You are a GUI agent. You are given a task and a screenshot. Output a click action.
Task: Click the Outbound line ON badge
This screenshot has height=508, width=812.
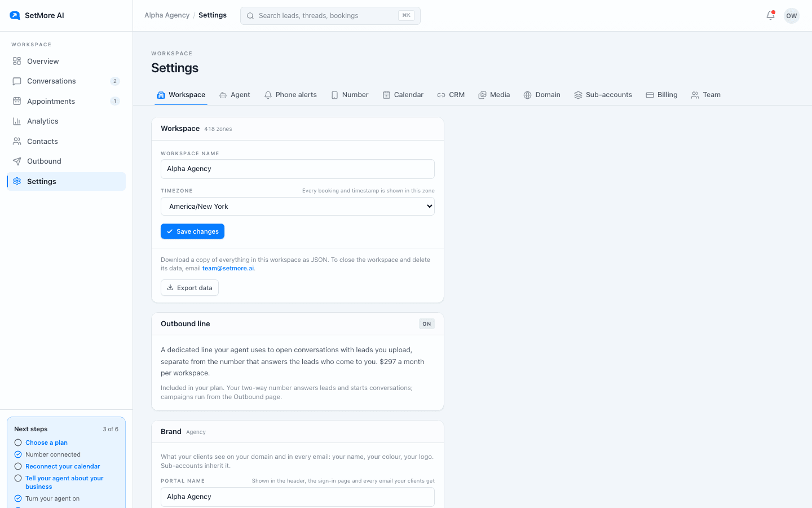427,324
